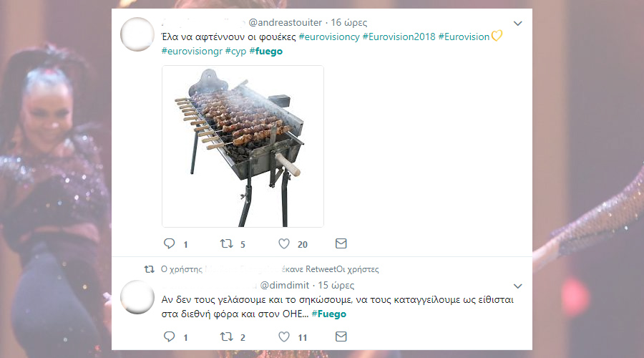
Task: Expand andreastouiter tweet options chevron
Action: [x=518, y=24]
